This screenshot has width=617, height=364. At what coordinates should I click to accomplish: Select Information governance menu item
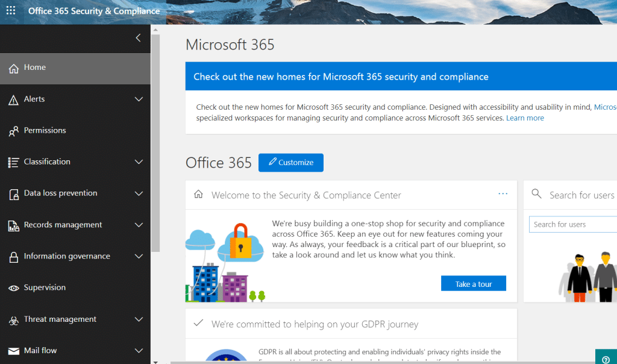tap(75, 256)
